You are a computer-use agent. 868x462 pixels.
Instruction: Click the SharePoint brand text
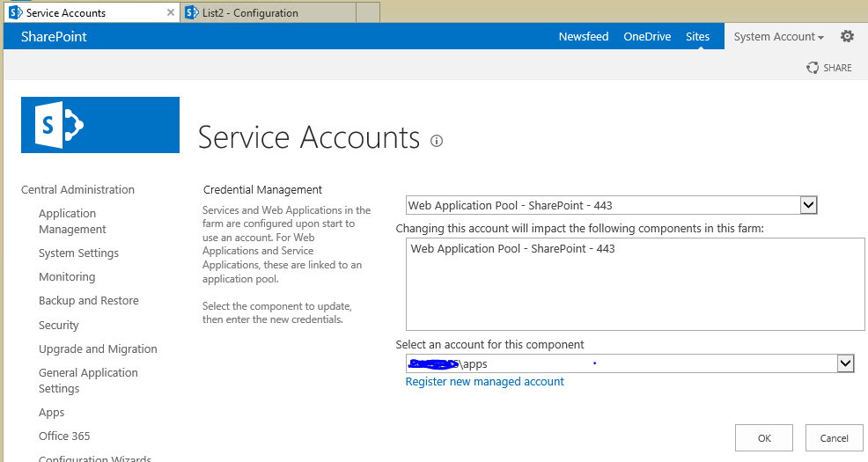tap(54, 36)
